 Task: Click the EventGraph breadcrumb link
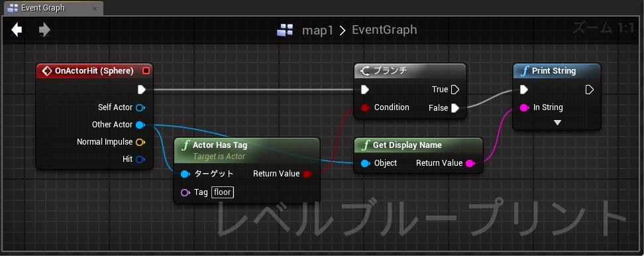click(x=384, y=30)
